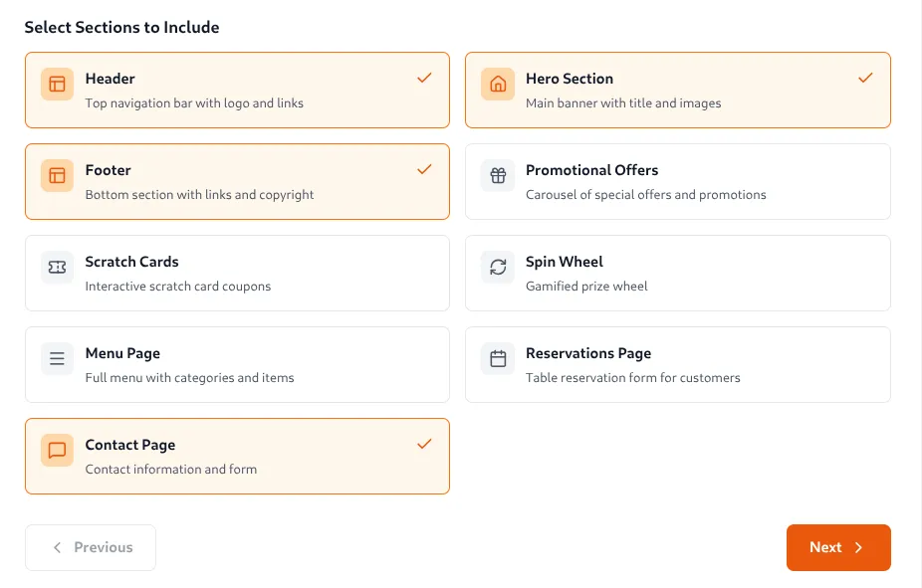The width and height of the screenshot is (922, 588).
Task: Select the Menu Page section card
Action: [237, 364]
